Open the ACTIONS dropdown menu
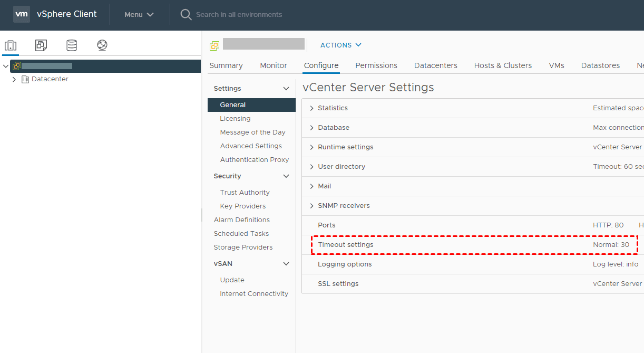644x353 pixels. tap(340, 45)
